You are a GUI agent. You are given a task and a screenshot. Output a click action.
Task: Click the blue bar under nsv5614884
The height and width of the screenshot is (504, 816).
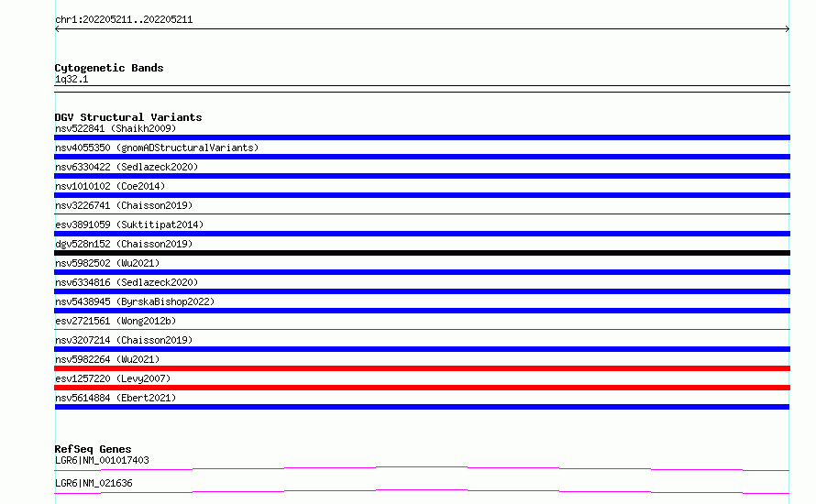422,407
